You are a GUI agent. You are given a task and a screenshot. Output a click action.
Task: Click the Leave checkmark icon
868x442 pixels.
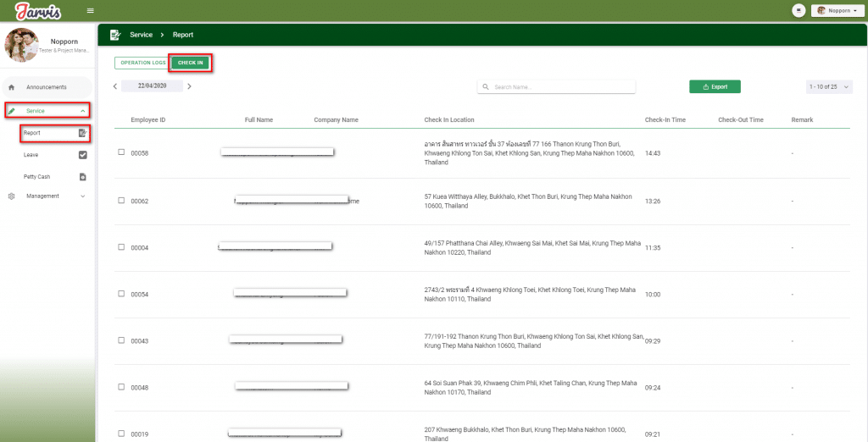(82, 155)
